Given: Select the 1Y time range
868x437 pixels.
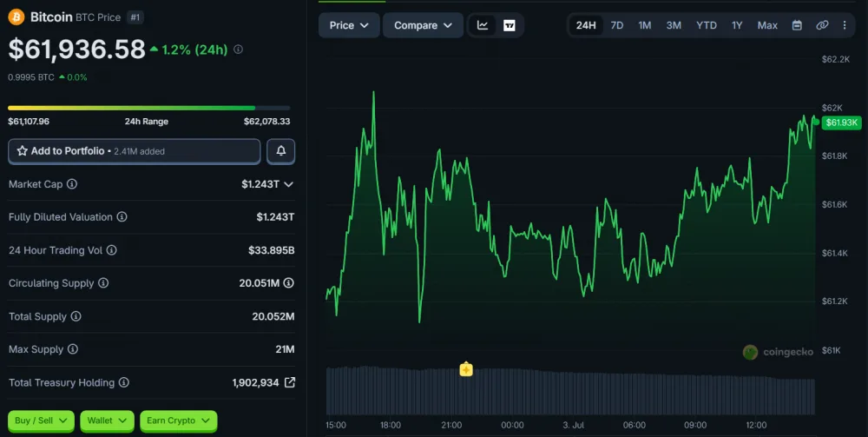Looking at the screenshot, I should (737, 25).
